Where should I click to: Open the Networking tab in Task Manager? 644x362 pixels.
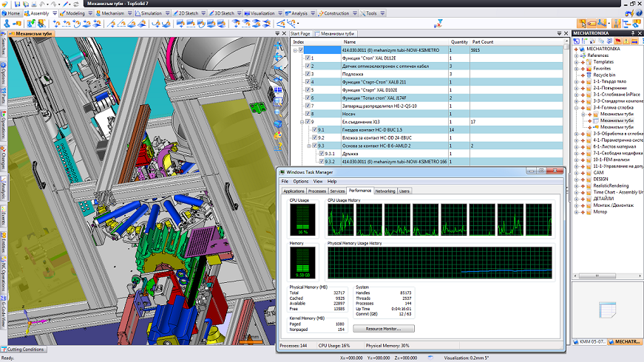click(x=384, y=191)
